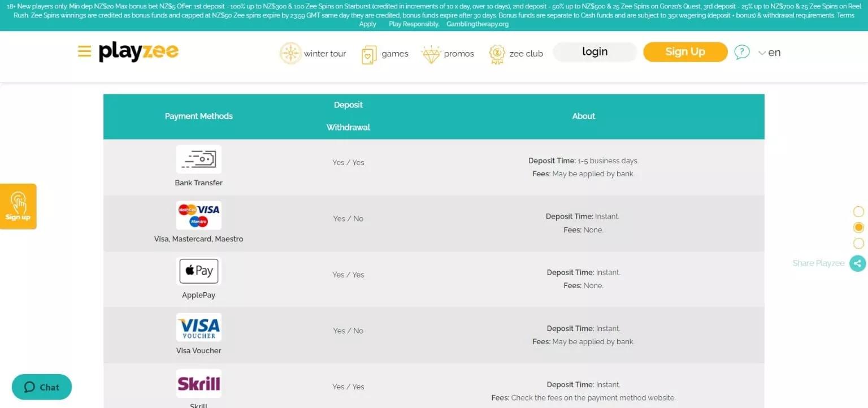868x408 pixels.
Task: Click the zee club medal icon
Action: click(x=497, y=54)
